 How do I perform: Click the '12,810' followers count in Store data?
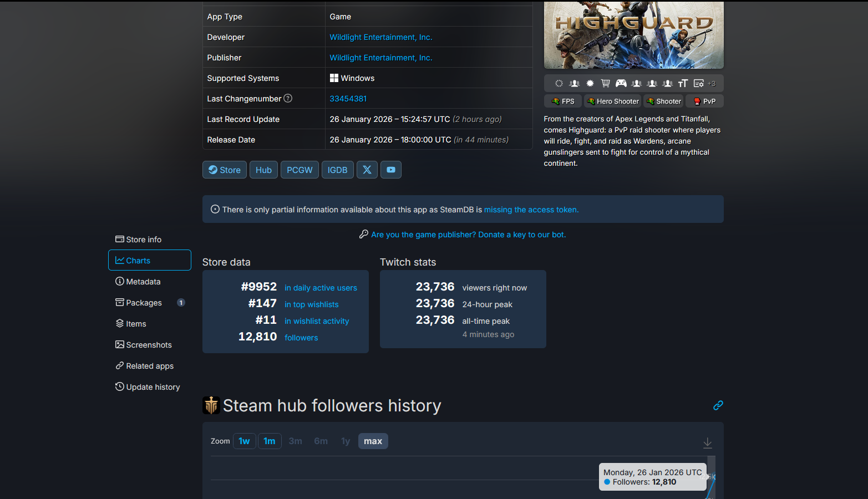[x=258, y=337]
